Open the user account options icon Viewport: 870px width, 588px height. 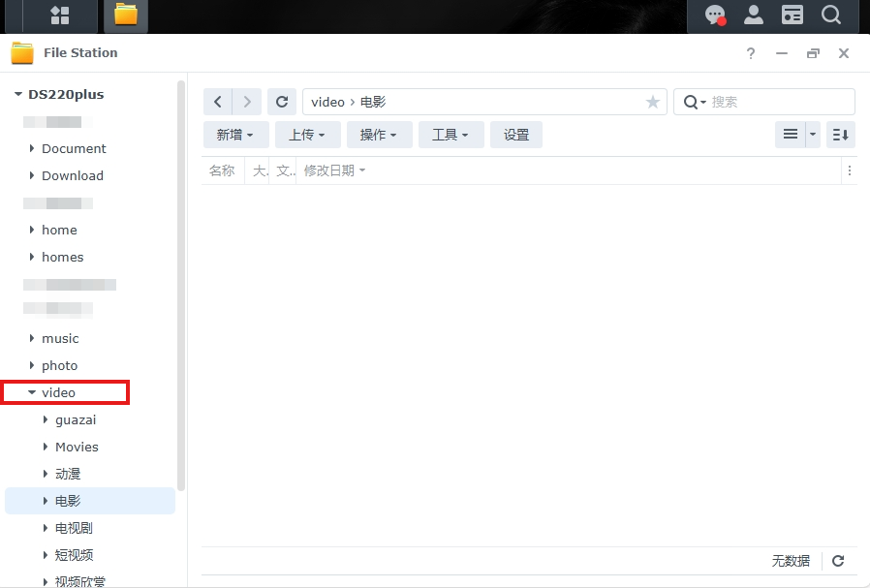pyautogui.click(x=753, y=15)
